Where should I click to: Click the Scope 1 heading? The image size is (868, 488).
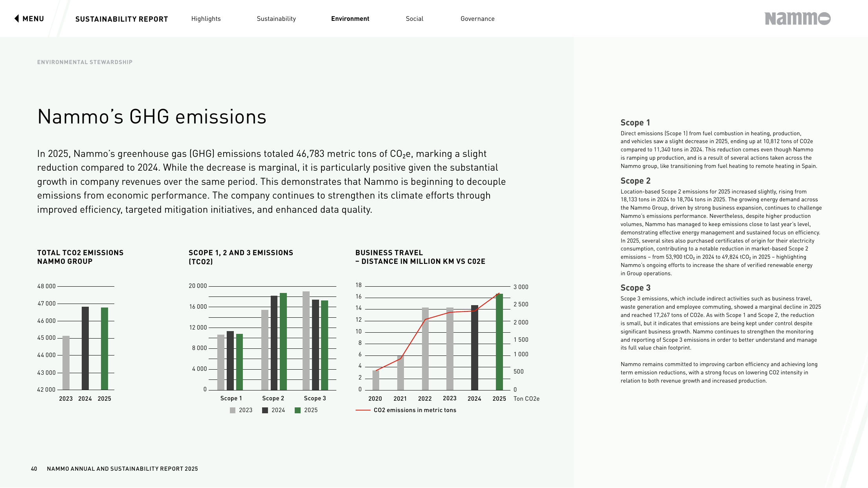(x=635, y=123)
